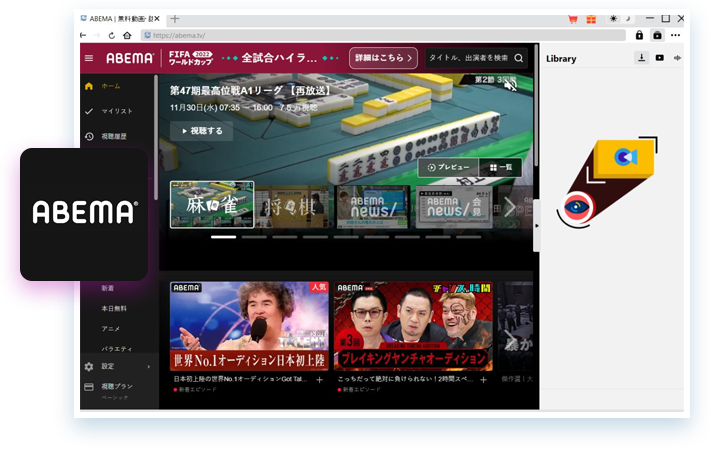The width and height of the screenshot is (713, 453).
Task: Open the Library audio waveform tab
Action: 678,58
